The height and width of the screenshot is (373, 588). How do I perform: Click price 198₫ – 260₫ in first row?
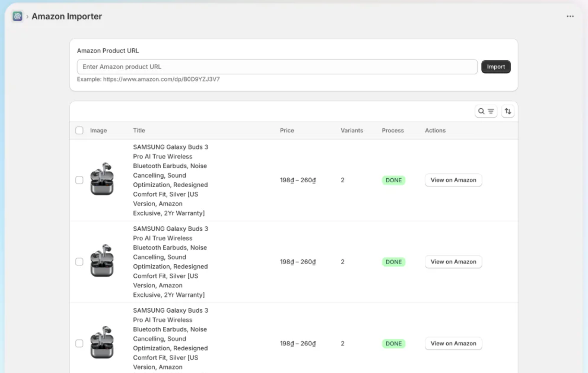coord(298,180)
